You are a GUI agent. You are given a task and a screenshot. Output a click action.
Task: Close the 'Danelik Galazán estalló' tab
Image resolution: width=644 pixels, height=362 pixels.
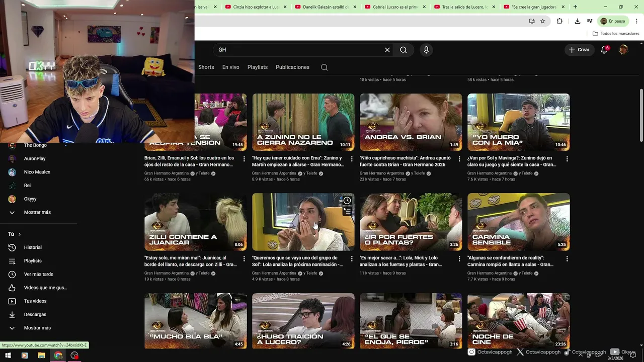point(355,7)
